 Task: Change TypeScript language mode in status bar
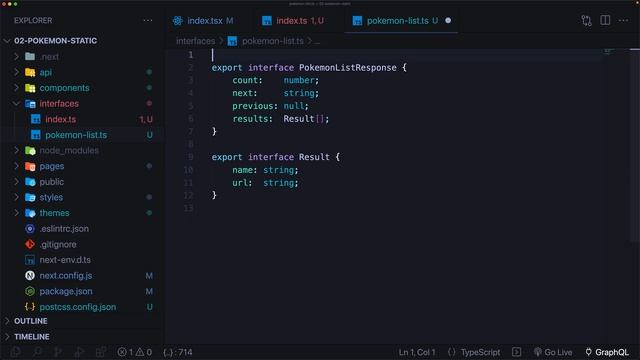click(480, 352)
